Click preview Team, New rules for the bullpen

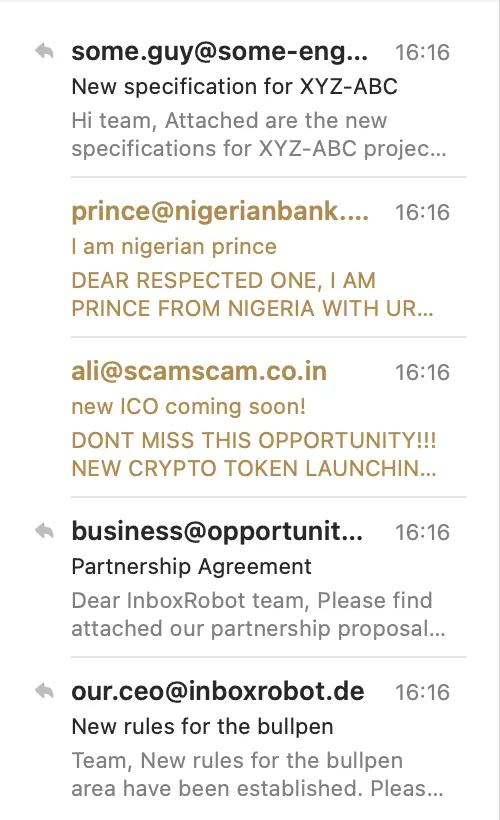[237, 761]
